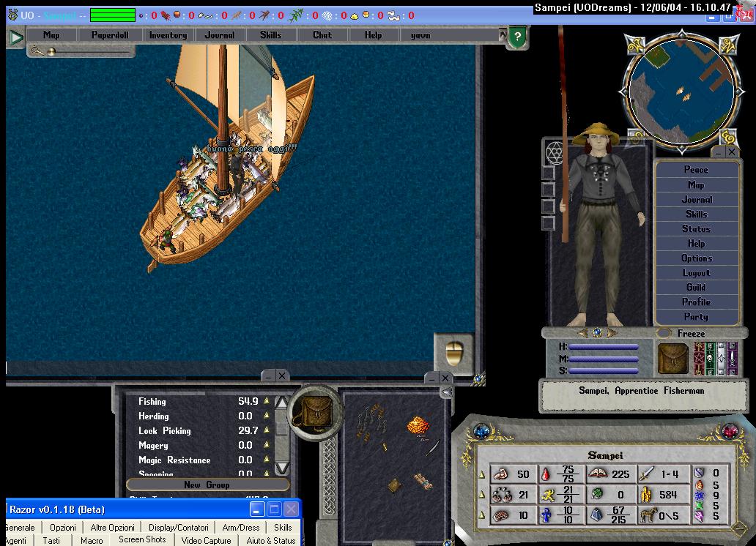Switch to Razor's Arm/Dress tab

tap(240, 528)
